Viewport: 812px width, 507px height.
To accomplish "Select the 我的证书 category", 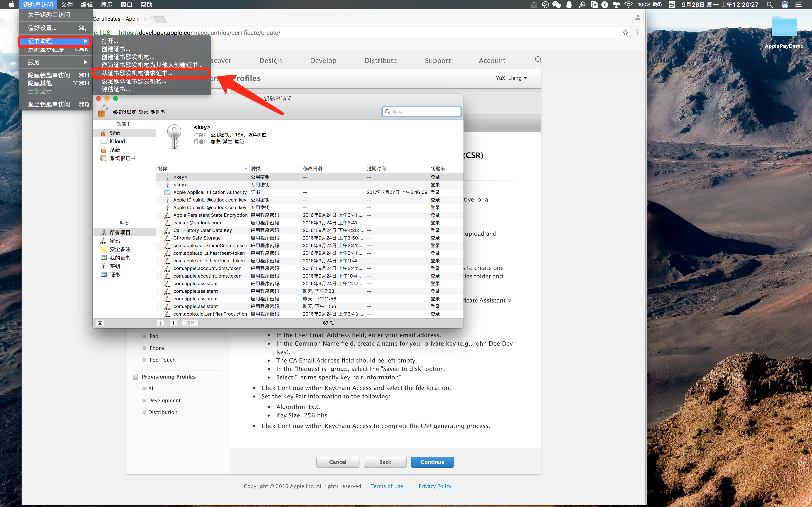I will [x=120, y=258].
